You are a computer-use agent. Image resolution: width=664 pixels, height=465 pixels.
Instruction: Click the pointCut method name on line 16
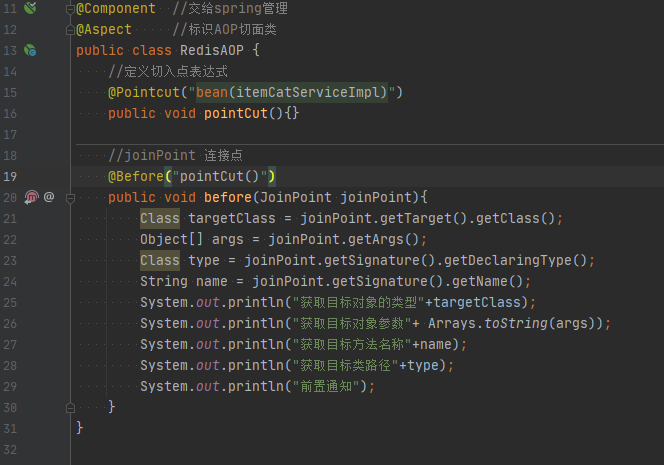tap(236, 113)
